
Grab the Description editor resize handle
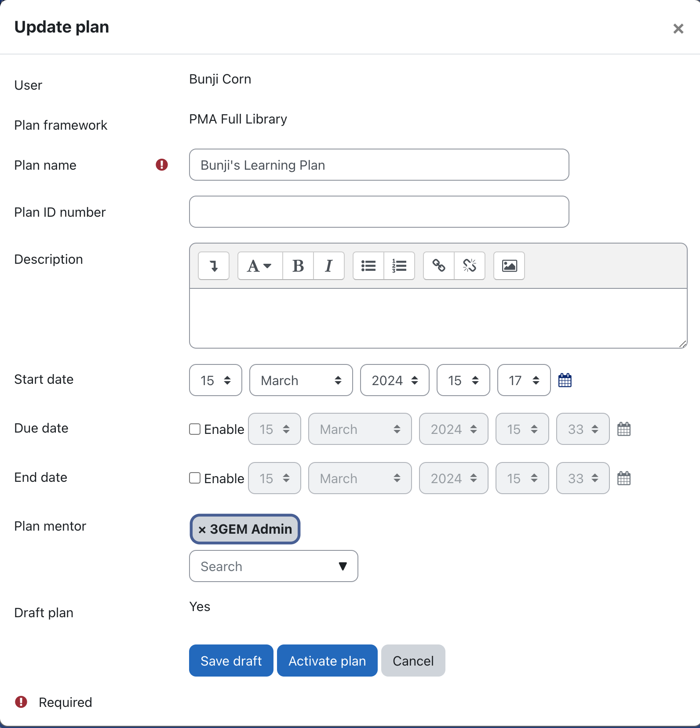(x=682, y=344)
